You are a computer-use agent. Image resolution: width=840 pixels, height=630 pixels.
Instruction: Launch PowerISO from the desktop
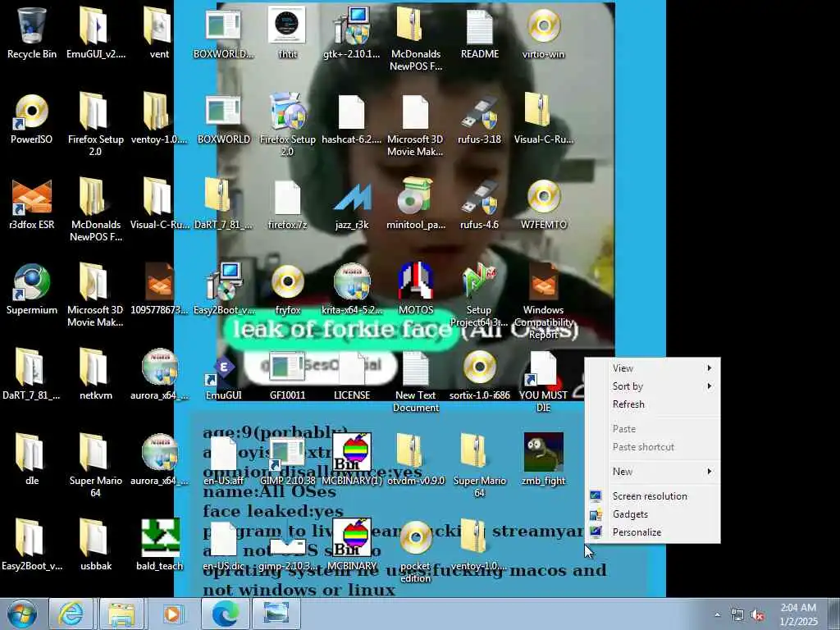32,118
